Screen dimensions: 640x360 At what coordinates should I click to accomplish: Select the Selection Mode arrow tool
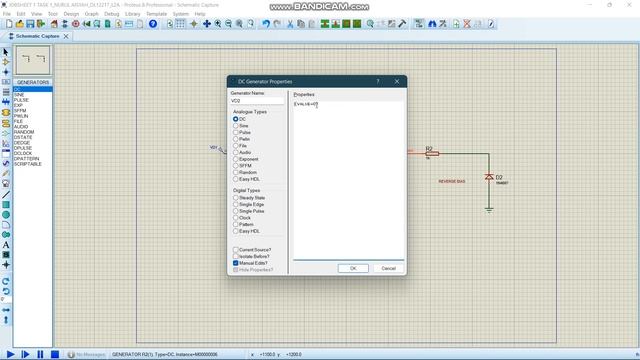pos(6,52)
